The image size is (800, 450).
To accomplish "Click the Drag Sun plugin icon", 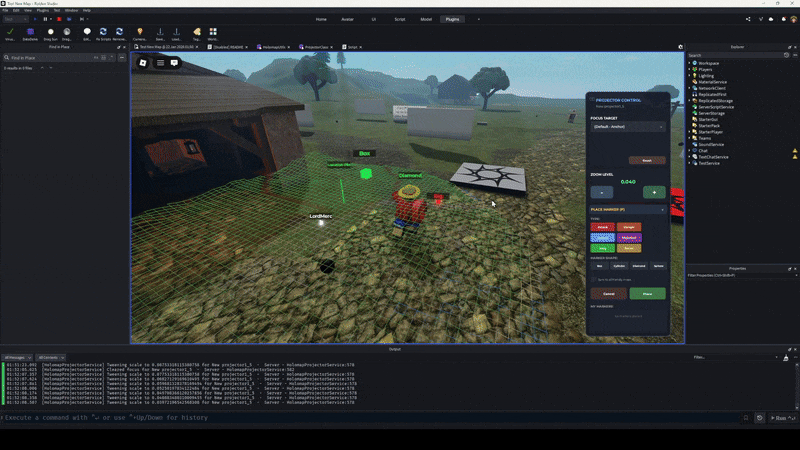I will pyautogui.click(x=51, y=34).
